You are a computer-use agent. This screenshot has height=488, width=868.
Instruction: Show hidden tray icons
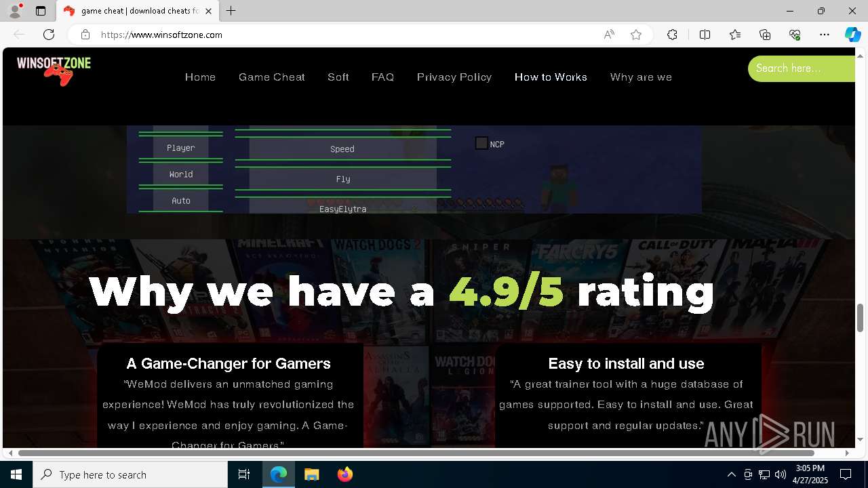pyautogui.click(x=731, y=474)
